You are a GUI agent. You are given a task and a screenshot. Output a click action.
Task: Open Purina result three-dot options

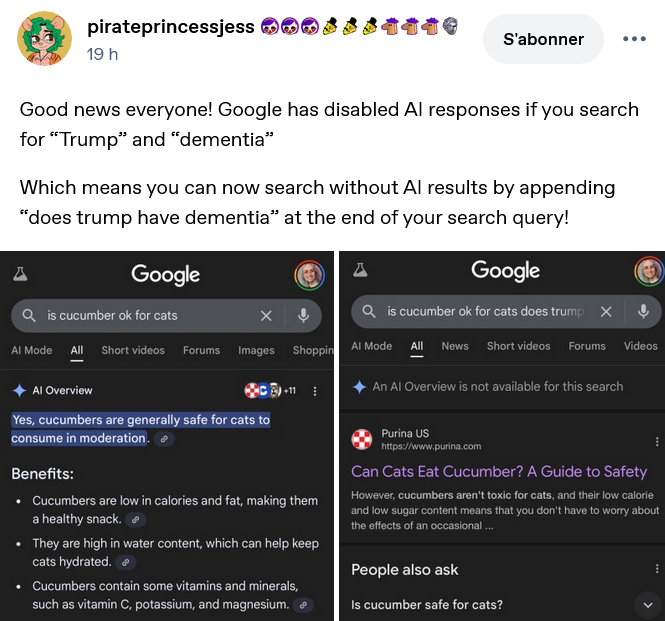coord(657,440)
